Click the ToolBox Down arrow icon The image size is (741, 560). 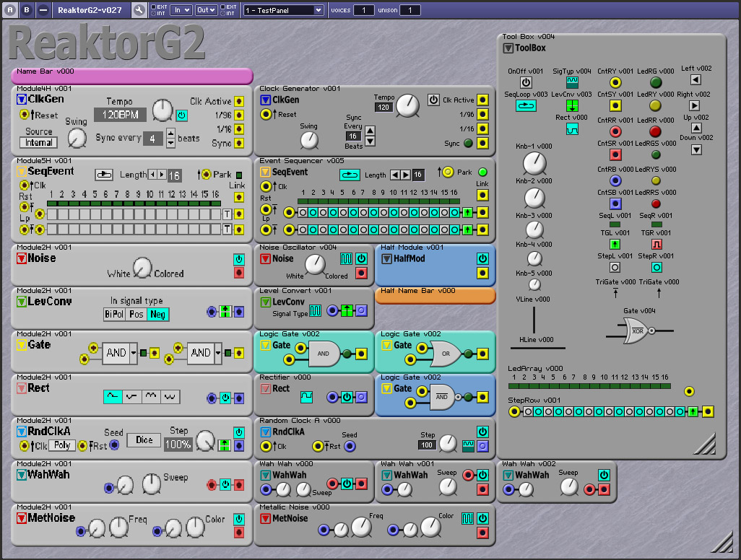click(695, 149)
